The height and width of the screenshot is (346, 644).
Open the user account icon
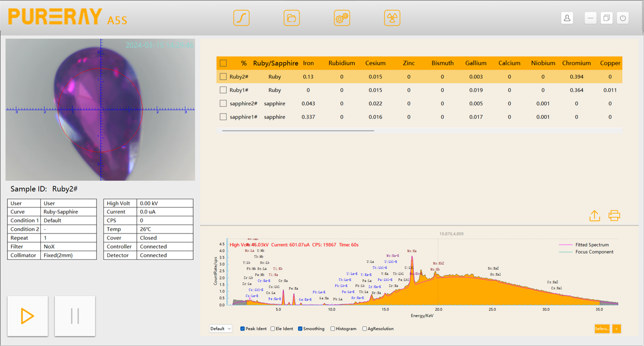567,18
